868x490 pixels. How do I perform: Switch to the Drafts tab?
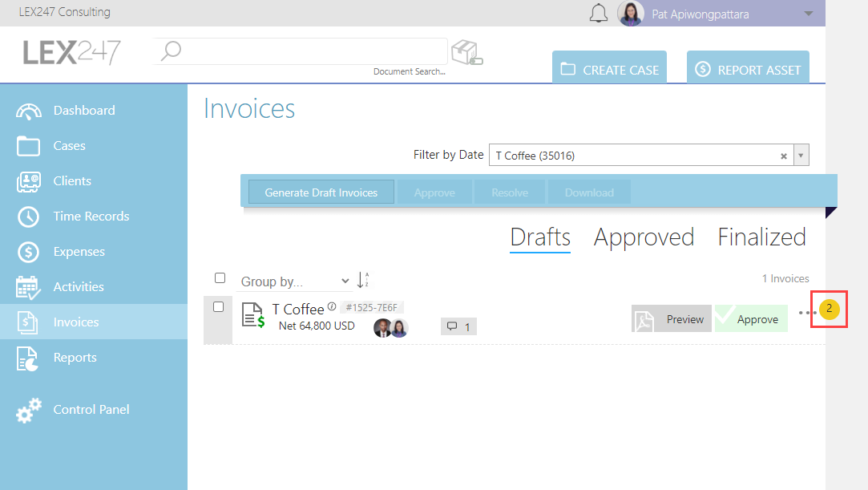(x=540, y=237)
